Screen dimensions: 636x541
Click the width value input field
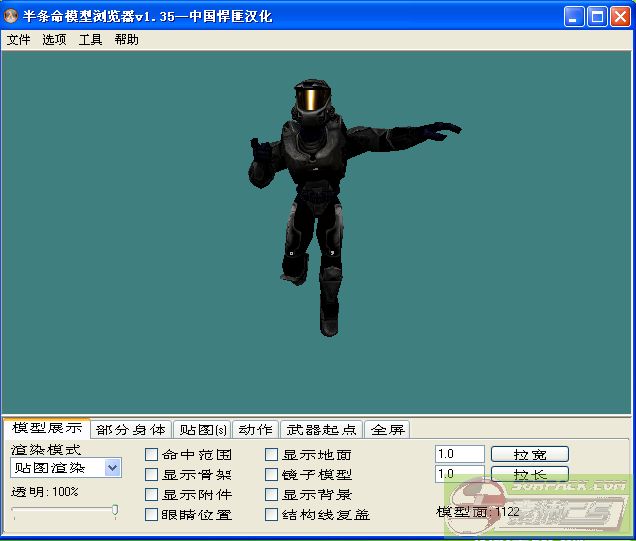point(459,455)
